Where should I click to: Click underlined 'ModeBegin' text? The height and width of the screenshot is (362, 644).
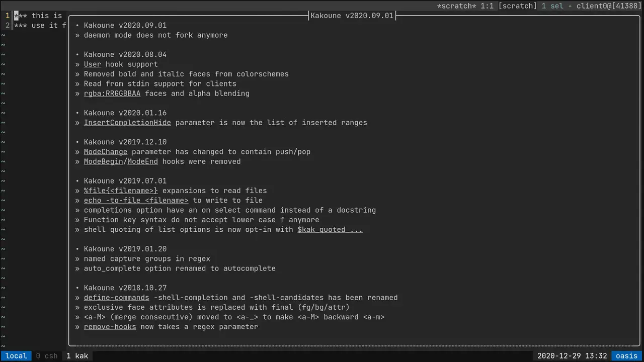point(104,161)
